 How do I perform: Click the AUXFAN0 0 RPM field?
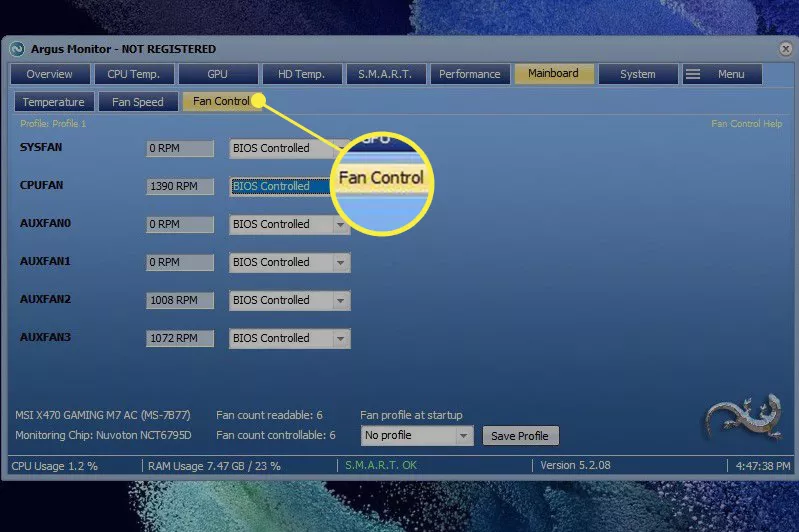[180, 224]
